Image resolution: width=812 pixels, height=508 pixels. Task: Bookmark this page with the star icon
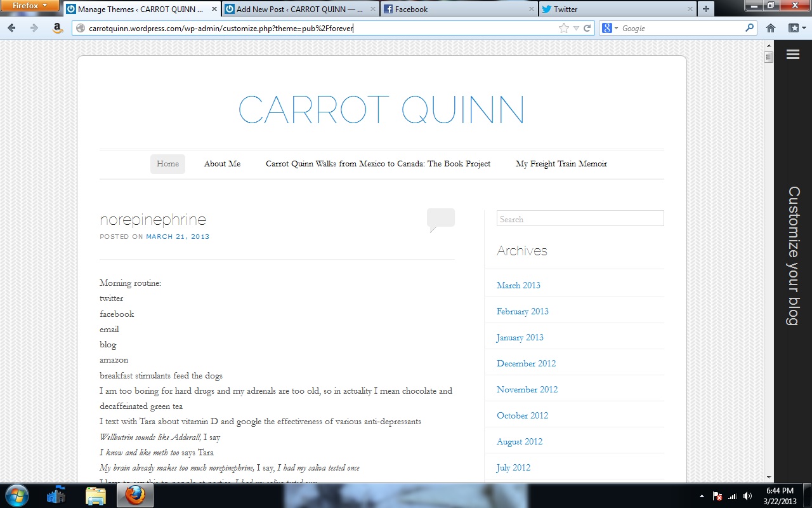(563, 28)
